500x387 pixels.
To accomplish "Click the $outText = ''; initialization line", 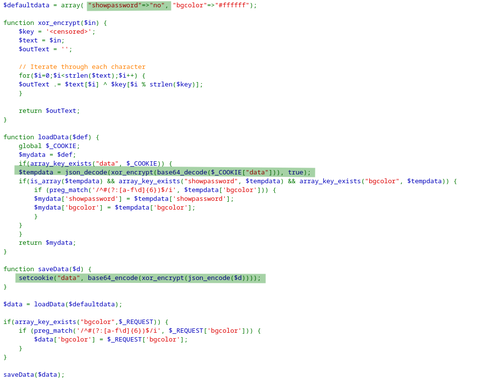I will [45, 49].
